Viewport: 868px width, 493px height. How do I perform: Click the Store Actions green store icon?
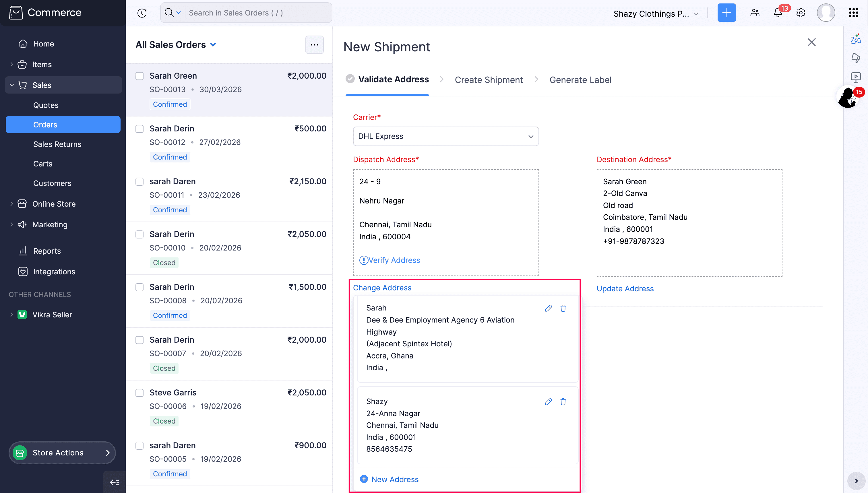tap(20, 453)
